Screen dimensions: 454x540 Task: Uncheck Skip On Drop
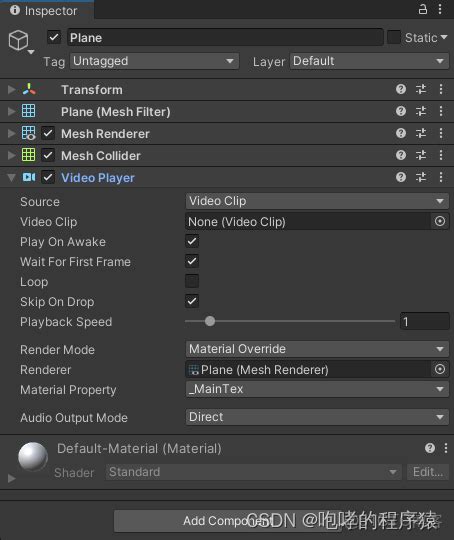(192, 301)
